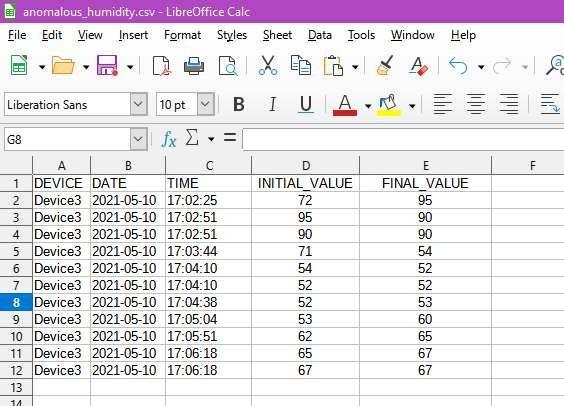Viewport: 564px width, 406px height.
Task: Click the Toggle Print Preview icon
Action: [228, 66]
